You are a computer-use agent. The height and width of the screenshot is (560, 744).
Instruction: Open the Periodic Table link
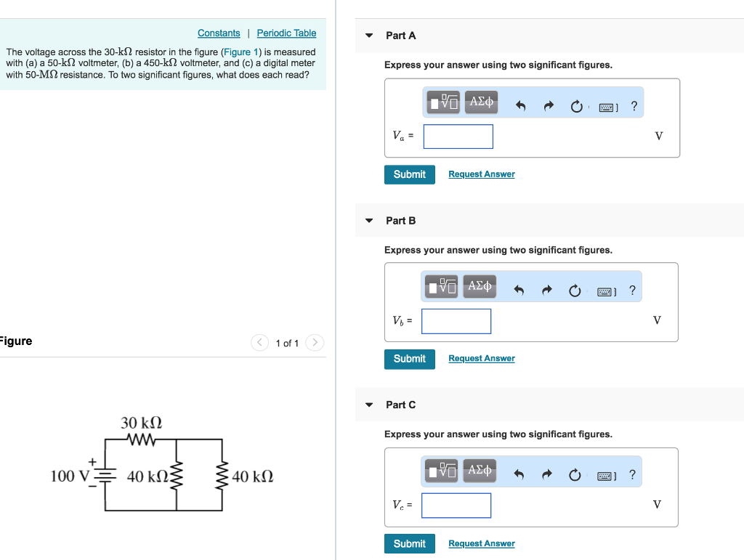pos(286,33)
